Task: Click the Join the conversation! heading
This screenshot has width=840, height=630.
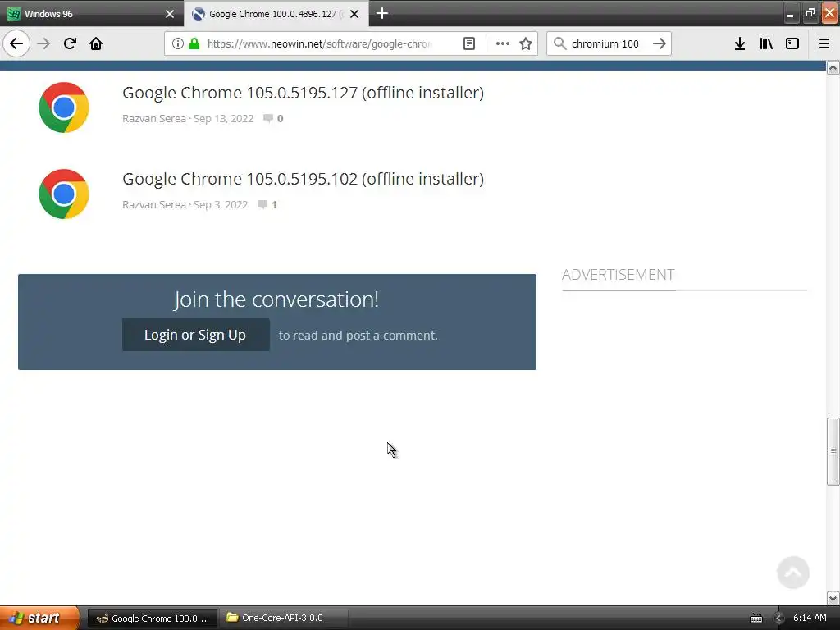Action: pos(276,299)
